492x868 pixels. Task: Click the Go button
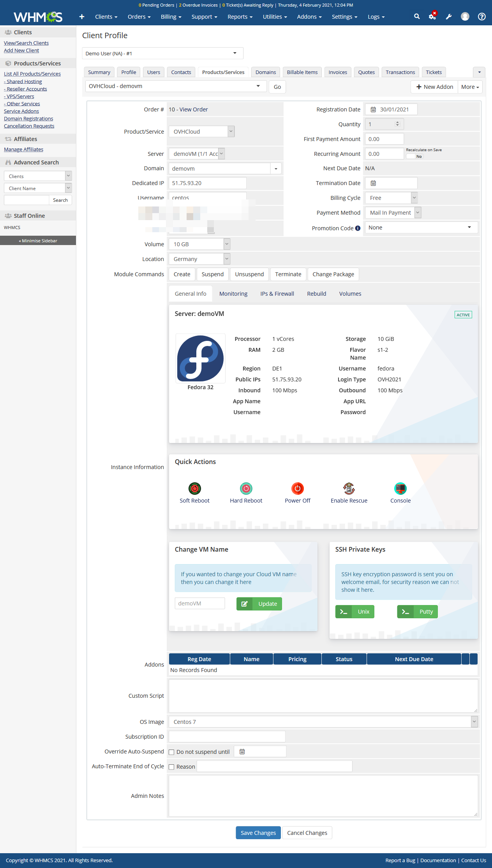click(x=277, y=87)
